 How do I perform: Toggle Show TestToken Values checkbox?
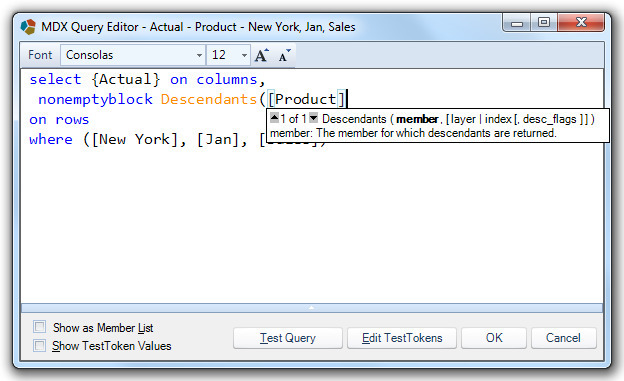tap(39, 345)
